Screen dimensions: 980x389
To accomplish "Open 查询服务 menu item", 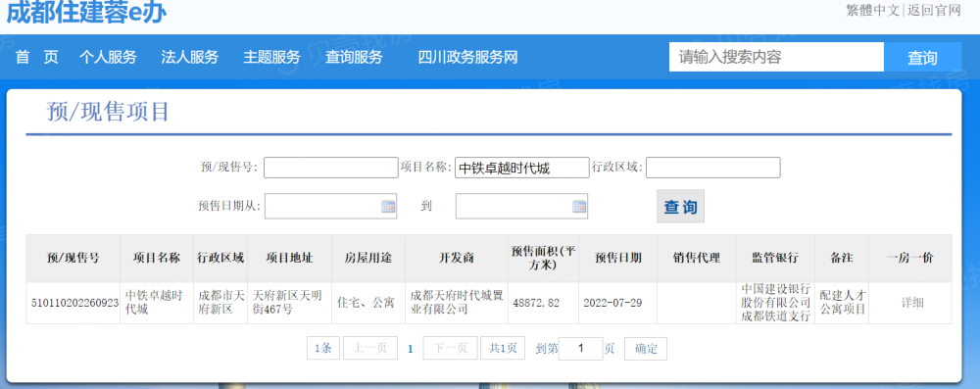I will (x=354, y=58).
